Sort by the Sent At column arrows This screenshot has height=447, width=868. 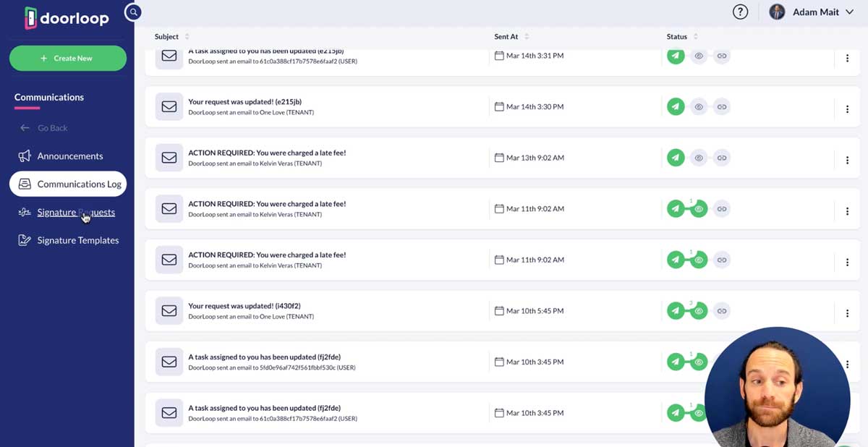tap(527, 36)
